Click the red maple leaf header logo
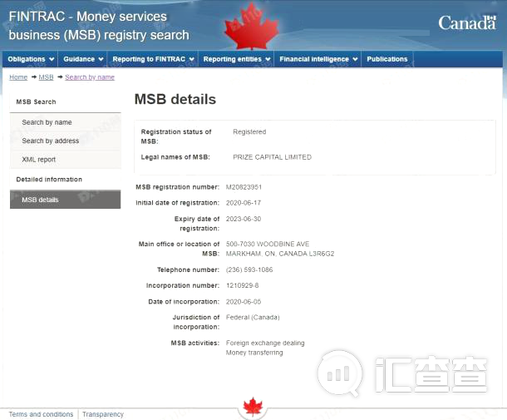Viewport: 507px width, 420px height. (252, 27)
